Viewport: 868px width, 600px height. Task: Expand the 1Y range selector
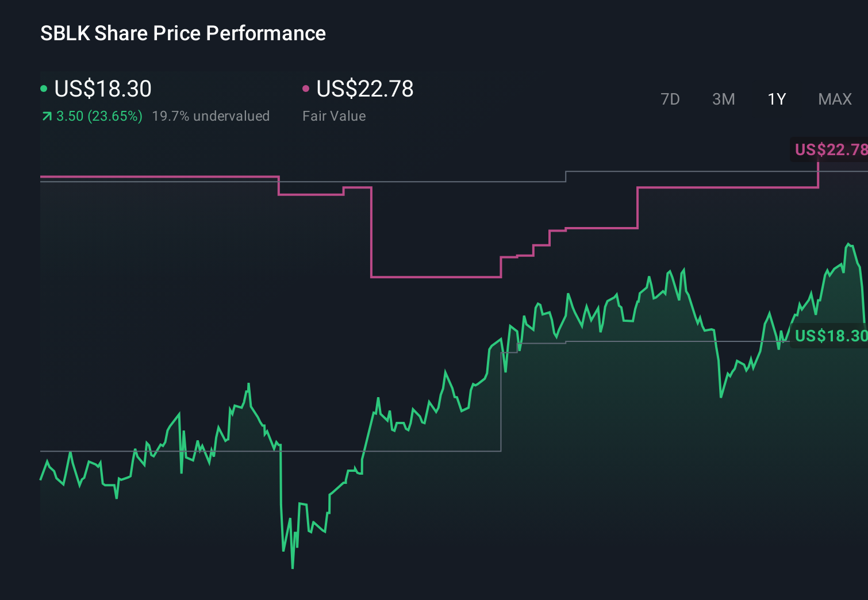pyautogui.click(x=777, y=99)
